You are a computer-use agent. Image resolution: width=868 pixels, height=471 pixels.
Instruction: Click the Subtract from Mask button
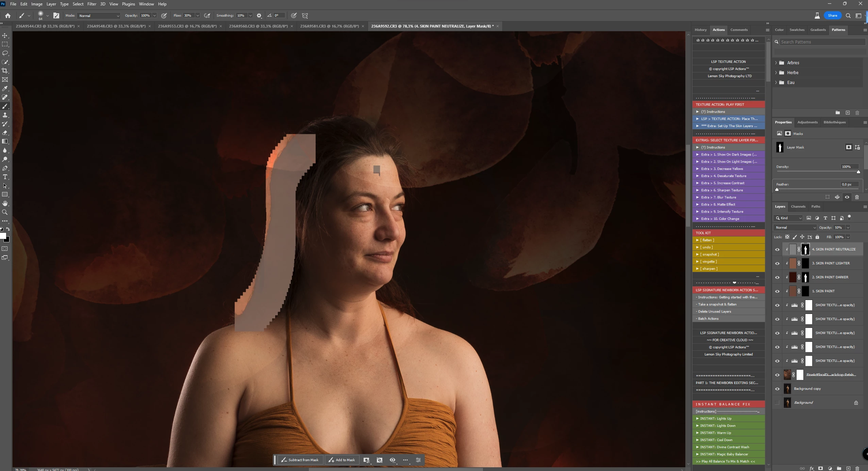tap(300, 460)
